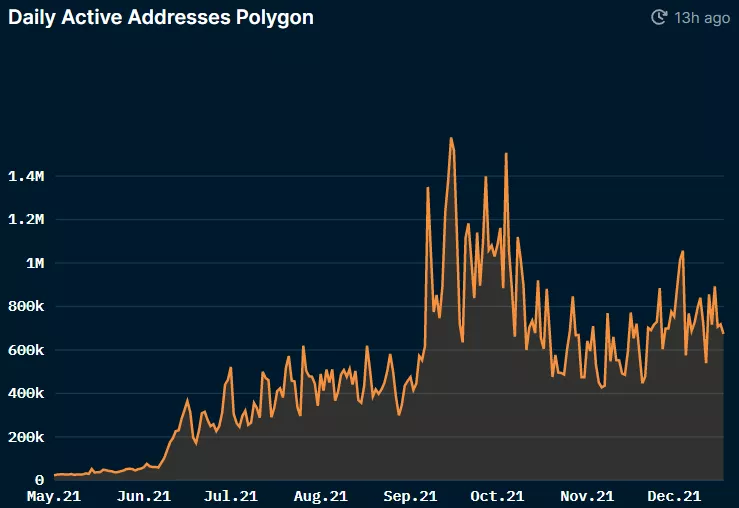Image resolution: width=739 pixels, height=508 pixels.
Task: Click the Aug.21 x-axis label
Action: [x=321, y=496]
